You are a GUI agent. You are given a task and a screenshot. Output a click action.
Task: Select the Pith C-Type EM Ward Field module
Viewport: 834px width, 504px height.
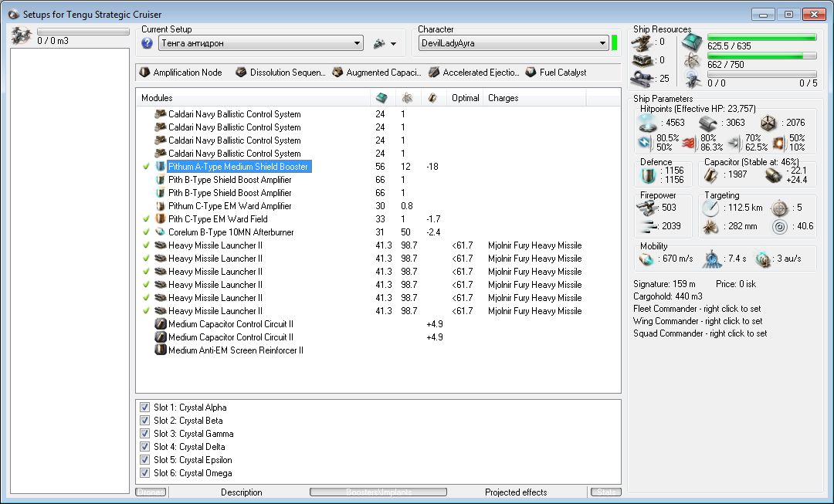point(218,219)
